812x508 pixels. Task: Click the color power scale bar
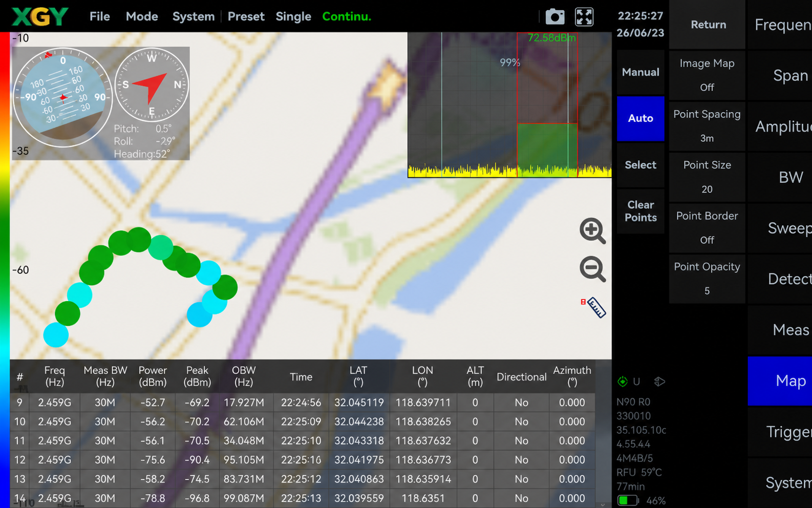(x=5, y=270)
